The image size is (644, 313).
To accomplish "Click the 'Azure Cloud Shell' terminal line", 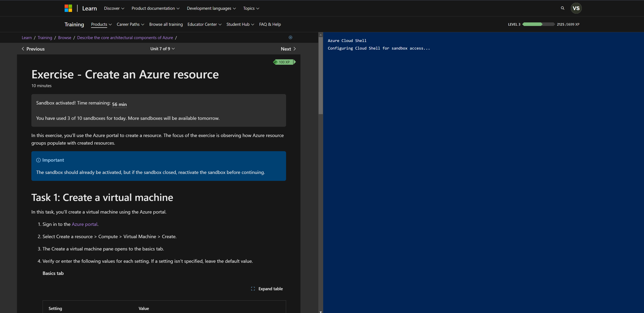I will (347, 40).
